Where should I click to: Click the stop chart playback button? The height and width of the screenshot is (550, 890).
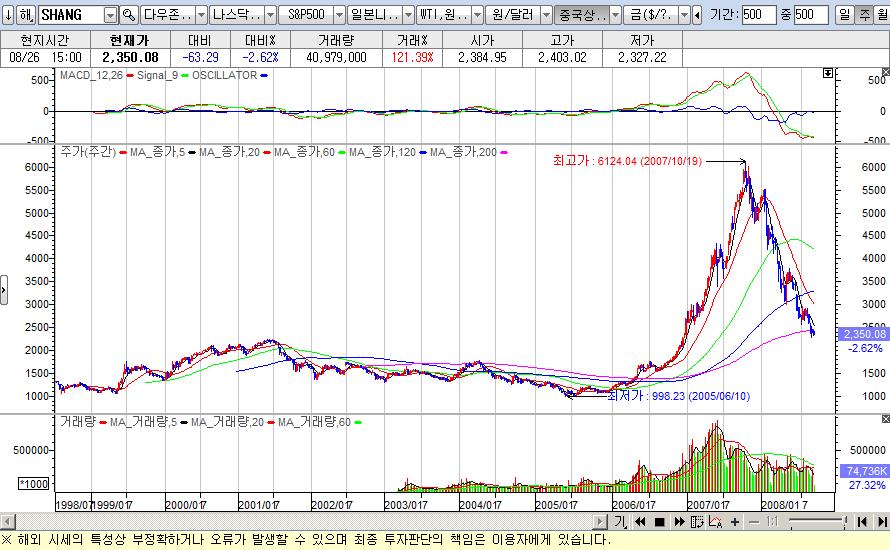[660, 521]
